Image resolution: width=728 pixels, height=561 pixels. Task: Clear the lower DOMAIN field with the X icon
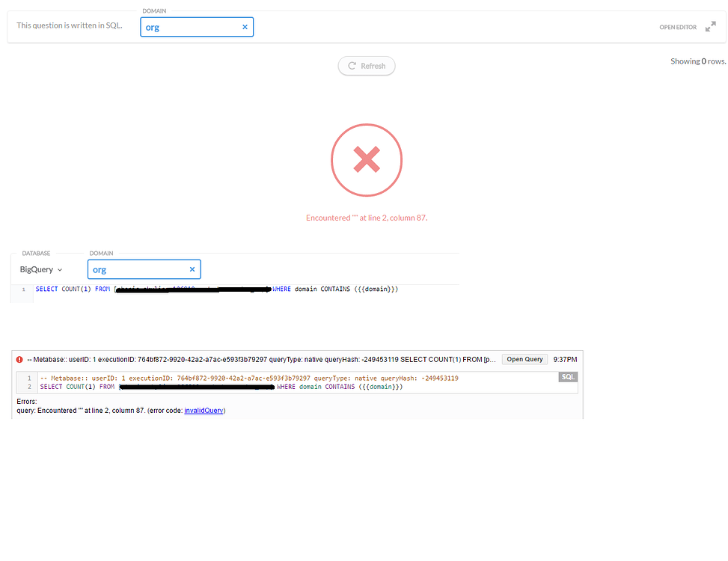[192, 269]
